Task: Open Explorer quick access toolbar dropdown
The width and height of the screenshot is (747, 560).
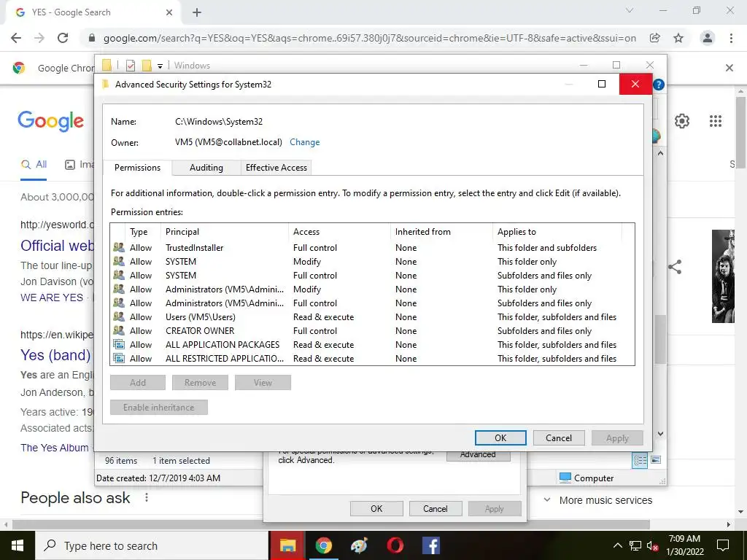Action: pos(160,66)
